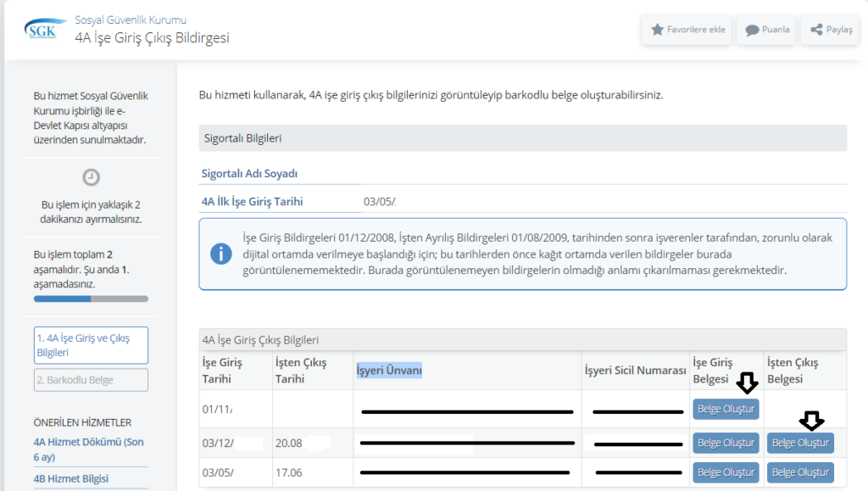Click the SGK logo icon
868x491 pixels.
(41, 31)
